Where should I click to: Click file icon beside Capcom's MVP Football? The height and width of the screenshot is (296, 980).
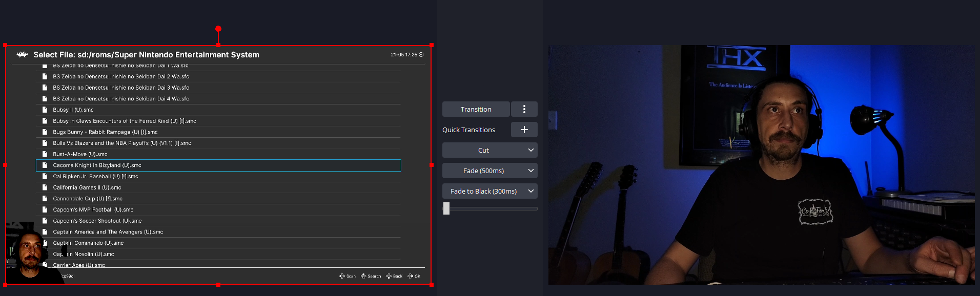45,209
